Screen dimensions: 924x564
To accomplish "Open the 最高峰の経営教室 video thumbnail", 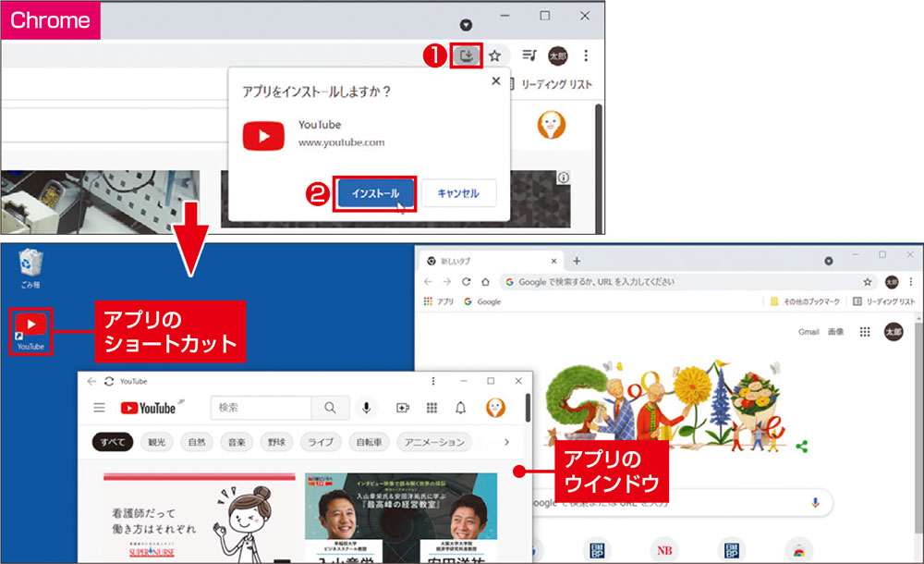I will [401, 518].
